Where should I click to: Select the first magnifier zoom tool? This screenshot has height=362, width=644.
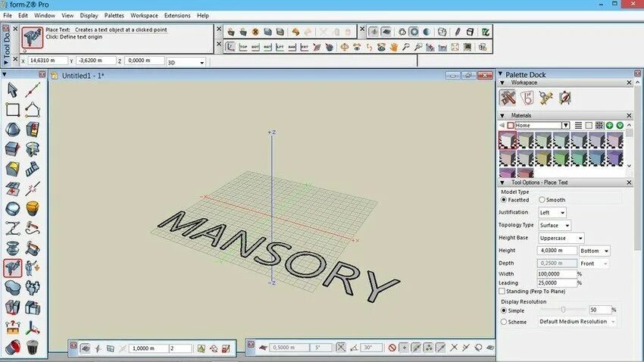(406, 47)
